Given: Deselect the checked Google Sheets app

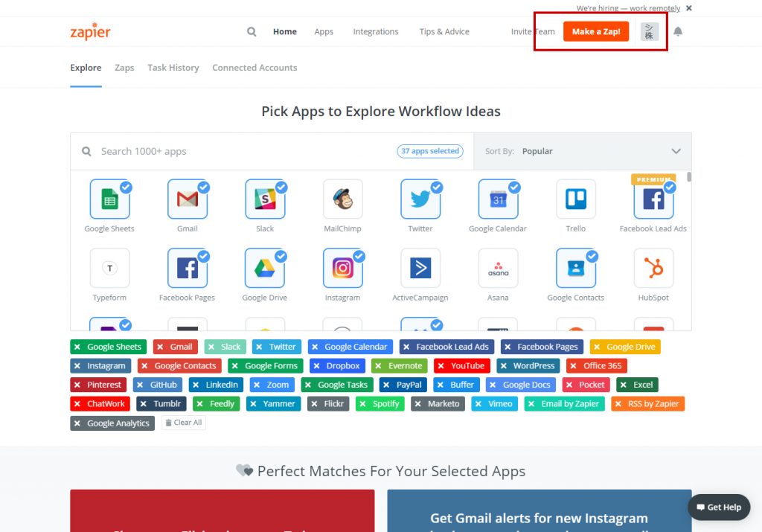Looking at the screenshot, I should point(109,199).
